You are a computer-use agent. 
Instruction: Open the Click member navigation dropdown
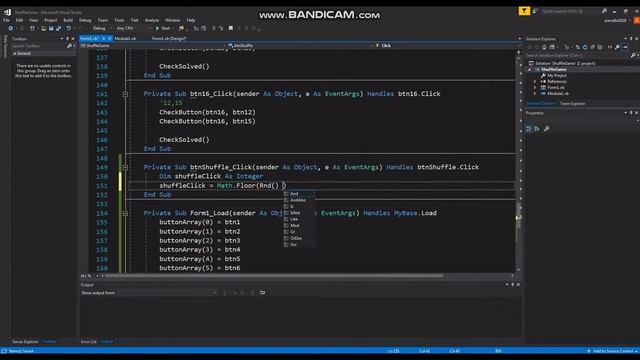point(446,46)
